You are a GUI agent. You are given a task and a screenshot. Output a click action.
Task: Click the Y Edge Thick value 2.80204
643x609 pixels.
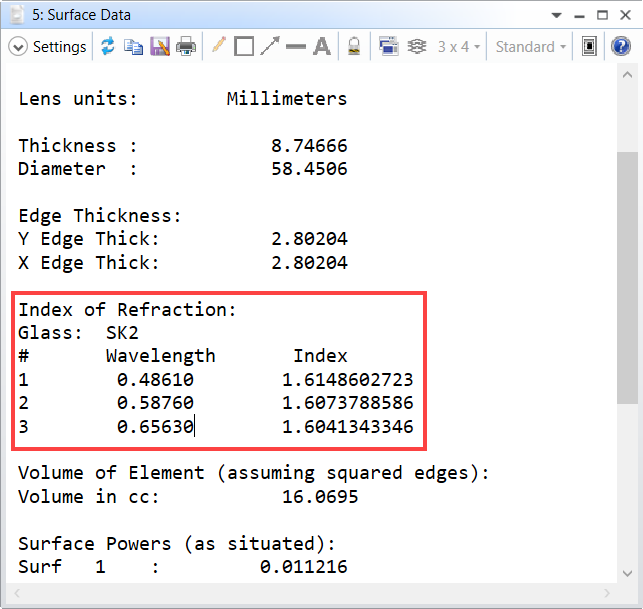[x=309, y=239]
